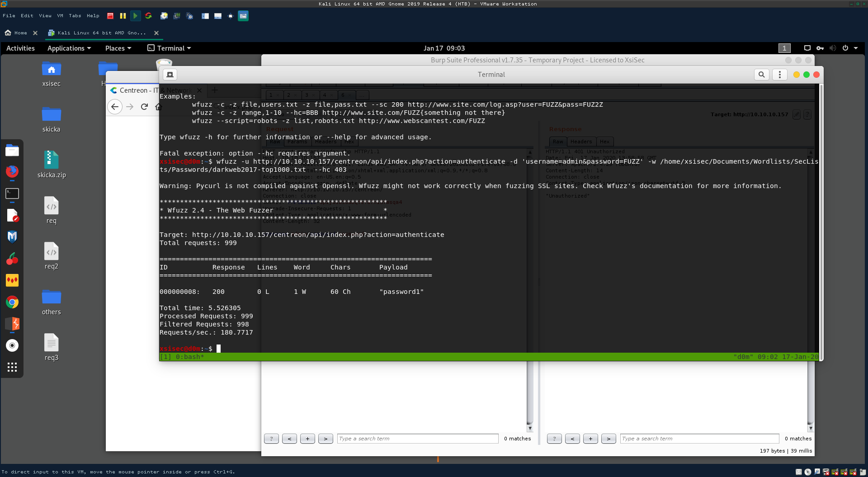Expand the GNOME system menu arrow
Viewport: 868px width, 477px height.
click(856, 48)
